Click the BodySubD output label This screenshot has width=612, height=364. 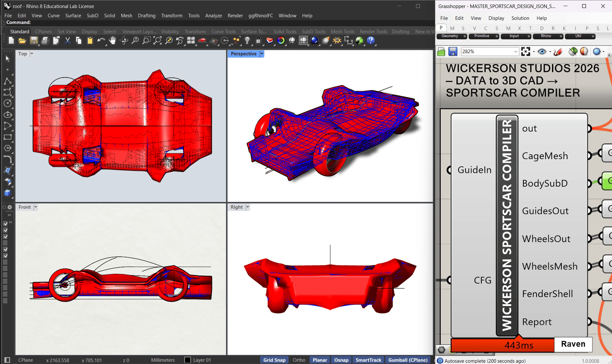[545, 183]
